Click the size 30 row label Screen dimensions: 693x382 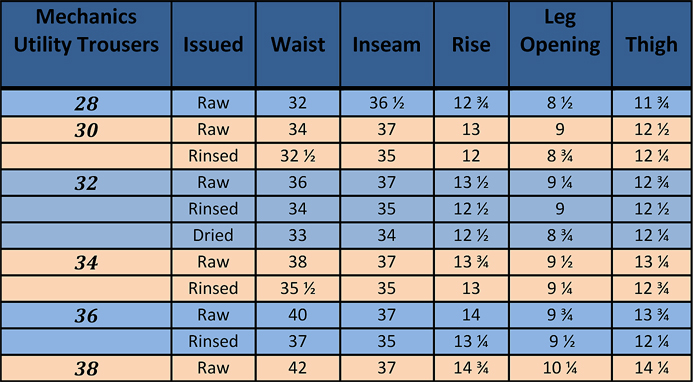pyautogui.click(x=86, y=130)
